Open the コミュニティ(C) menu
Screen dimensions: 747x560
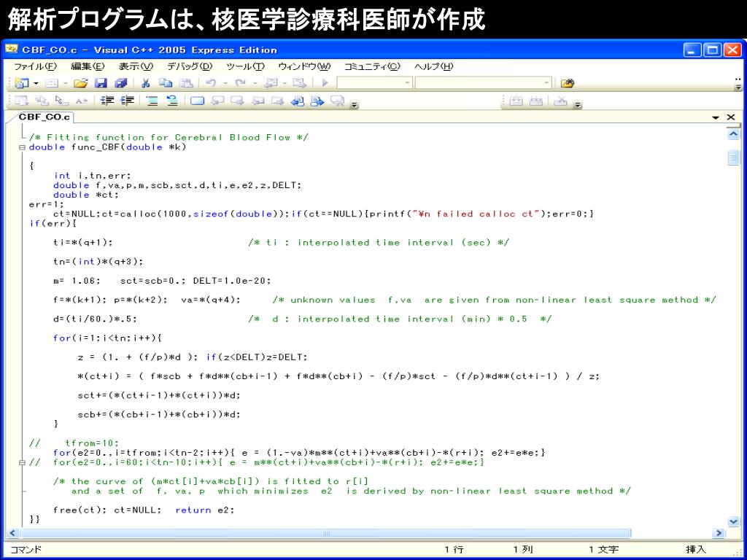coord(372,66)
